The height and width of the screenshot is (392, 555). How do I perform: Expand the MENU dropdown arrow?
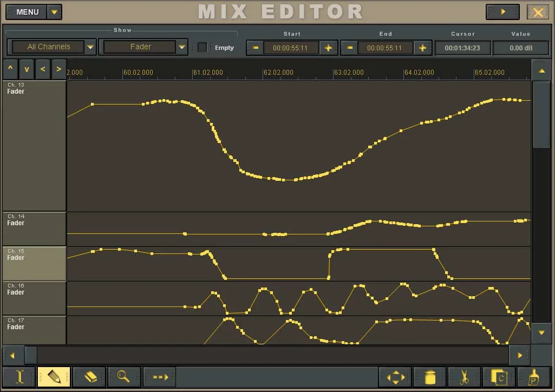pyautogui.click(x=55, y=12)
